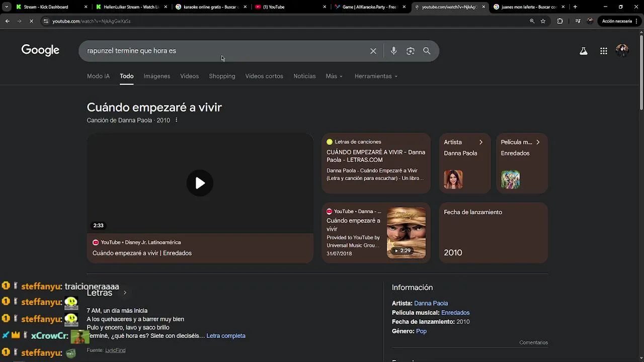The image size is (644, 362).
Task: Click the page vertical scrollbar thumb
Action: coord(641,71)
